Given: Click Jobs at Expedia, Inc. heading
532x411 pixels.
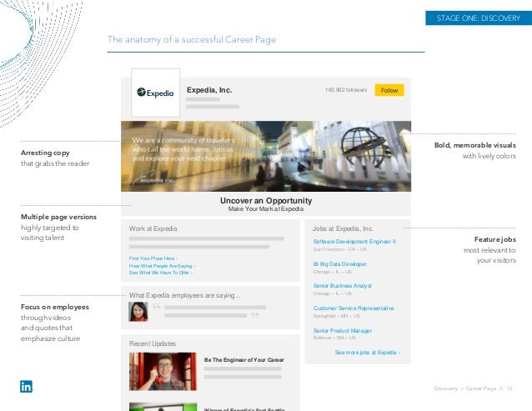Looking at the screenshot, I should tap(343, 228).
